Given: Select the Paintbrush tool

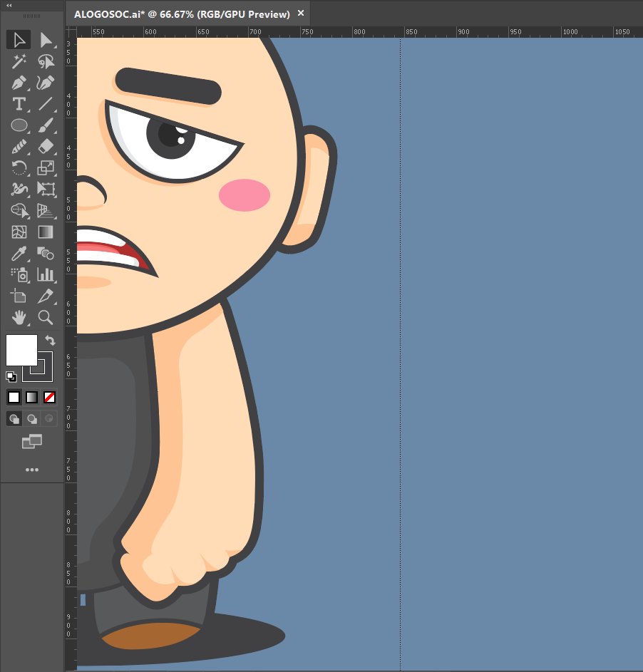Looking at the screenshot, I should click(47, 125).
